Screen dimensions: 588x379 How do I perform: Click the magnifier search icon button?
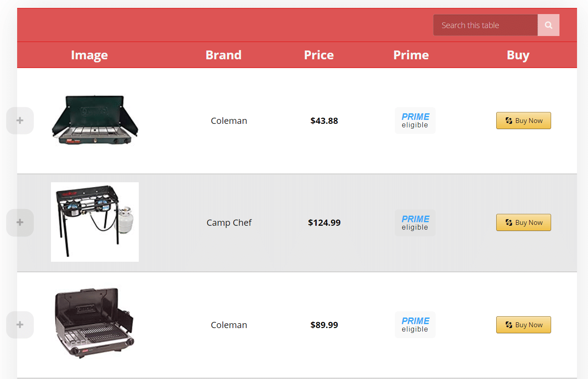click(x=548, y=25)
